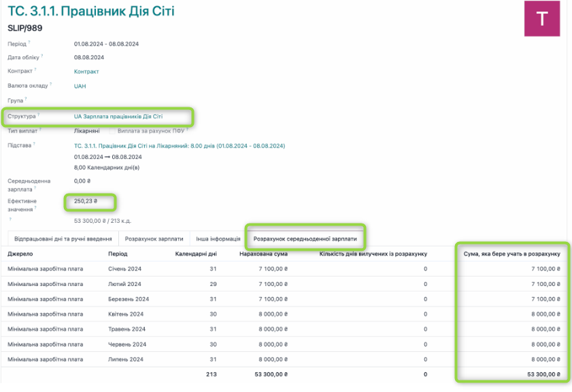Click the tooltip icon next to Підстава
This screenshot has height=392, width=572.
[x=34, y=144]
